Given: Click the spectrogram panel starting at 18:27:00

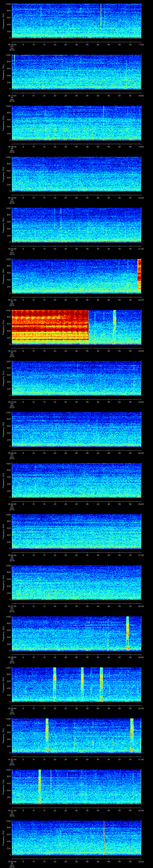Looking at the screenshot, I should coord(76,582).
